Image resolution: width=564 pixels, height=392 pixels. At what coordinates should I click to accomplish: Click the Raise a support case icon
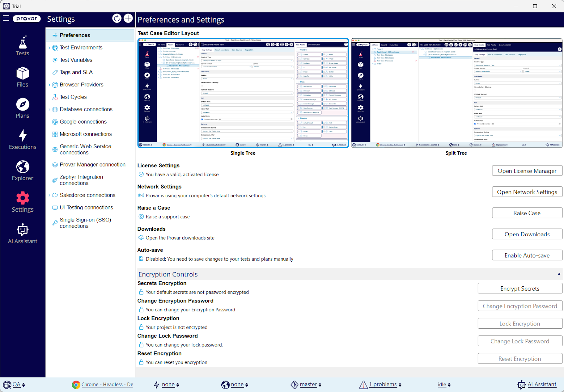pyautogui.click(x=141, y=217)
